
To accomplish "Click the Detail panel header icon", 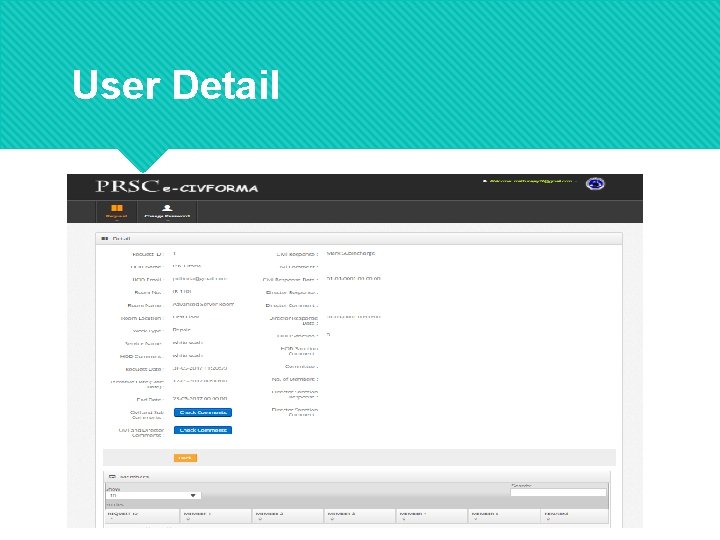I will [x=104, y=239].
